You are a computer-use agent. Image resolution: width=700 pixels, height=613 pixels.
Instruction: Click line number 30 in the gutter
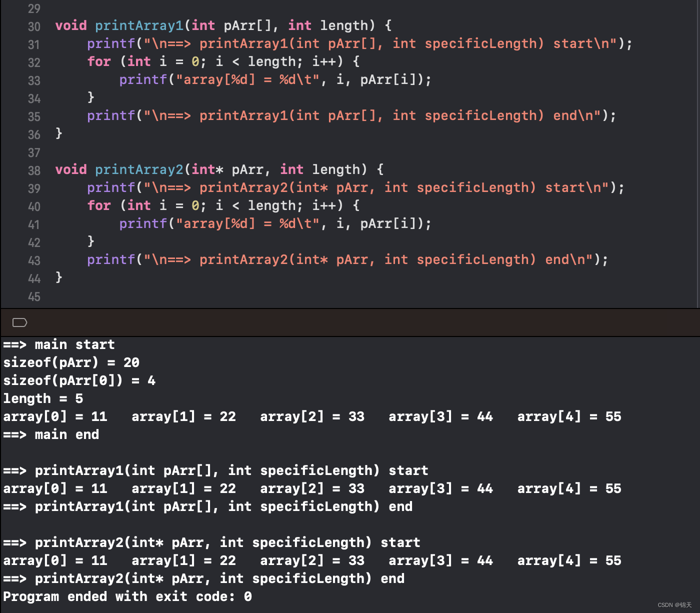[34, 26]
